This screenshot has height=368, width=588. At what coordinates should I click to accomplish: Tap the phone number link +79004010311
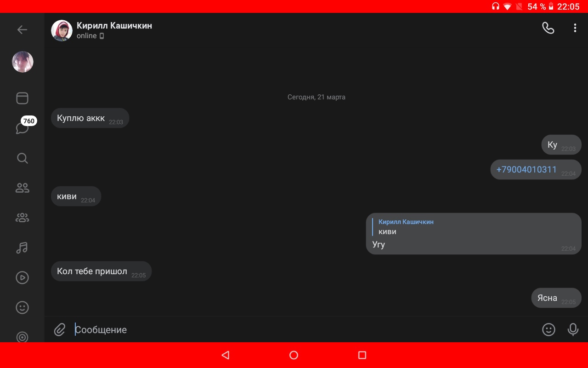pos(526,169)
